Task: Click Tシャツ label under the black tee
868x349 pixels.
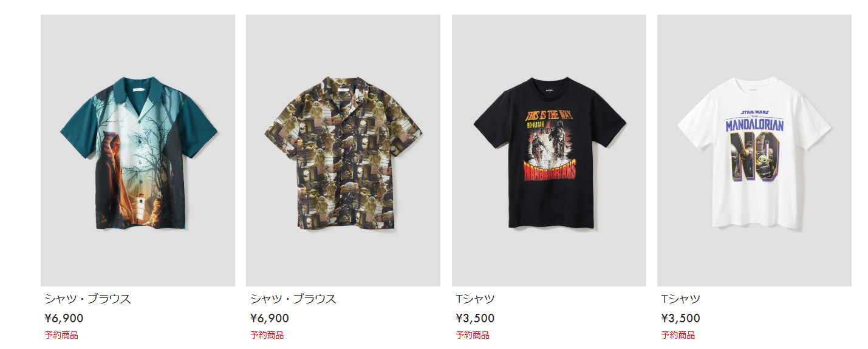Action: pos(475,299)
